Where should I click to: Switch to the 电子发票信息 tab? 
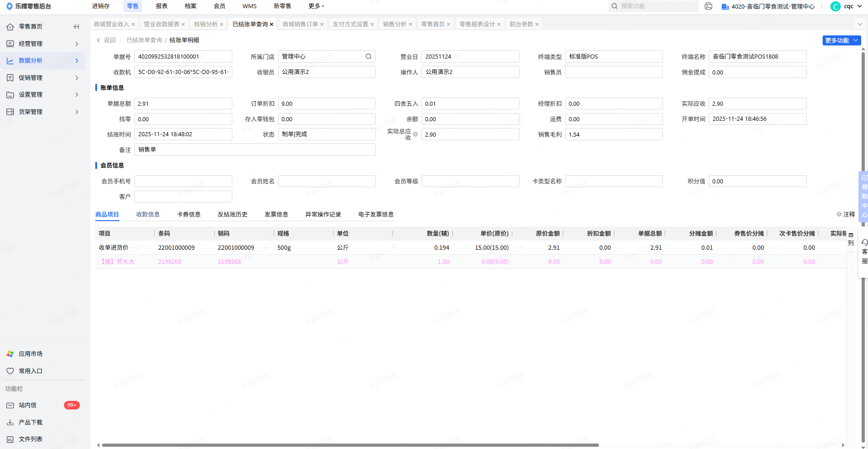pos(376,214)
